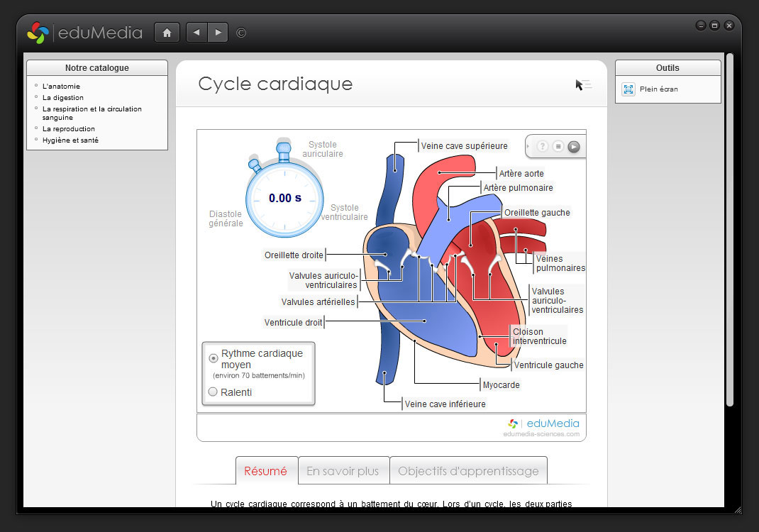Image resolution: width=759 pixels, height=532 pixels.
Task: Click the stopwatch timer display
Action: point(284,198)
